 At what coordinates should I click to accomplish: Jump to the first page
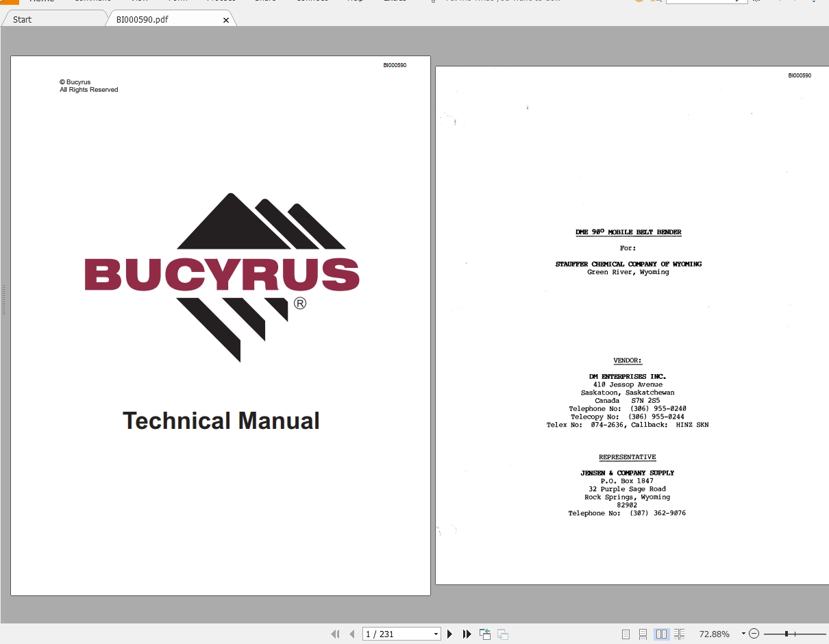tap(335, 634)
